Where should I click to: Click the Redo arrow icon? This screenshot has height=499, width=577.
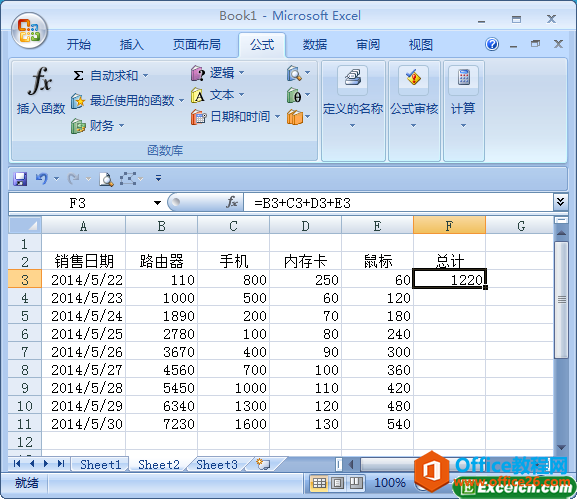pyautogui.click(x=74, y=179)
